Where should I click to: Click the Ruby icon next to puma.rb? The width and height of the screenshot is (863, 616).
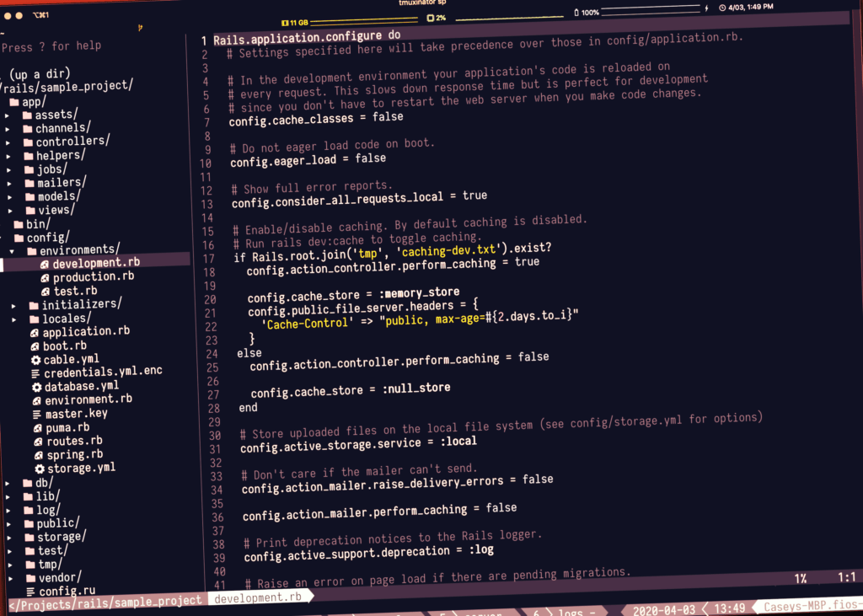click(38, 428)
